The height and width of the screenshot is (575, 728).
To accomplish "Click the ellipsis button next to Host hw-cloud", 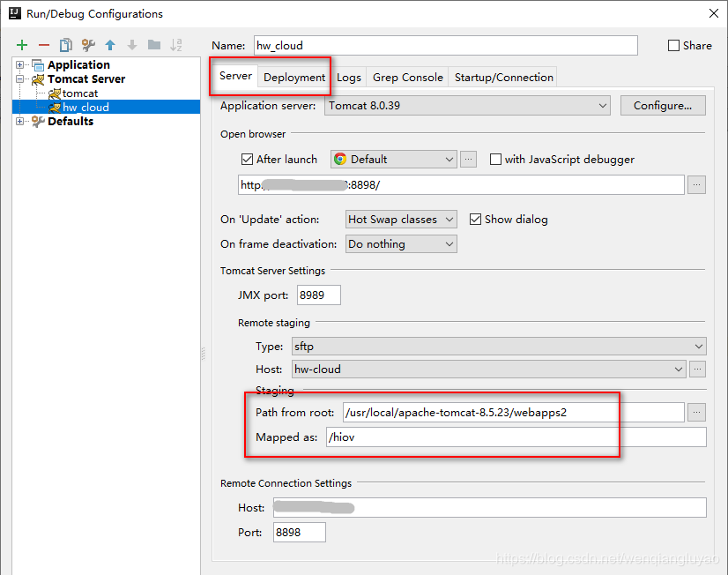I will tap(697, 370).
